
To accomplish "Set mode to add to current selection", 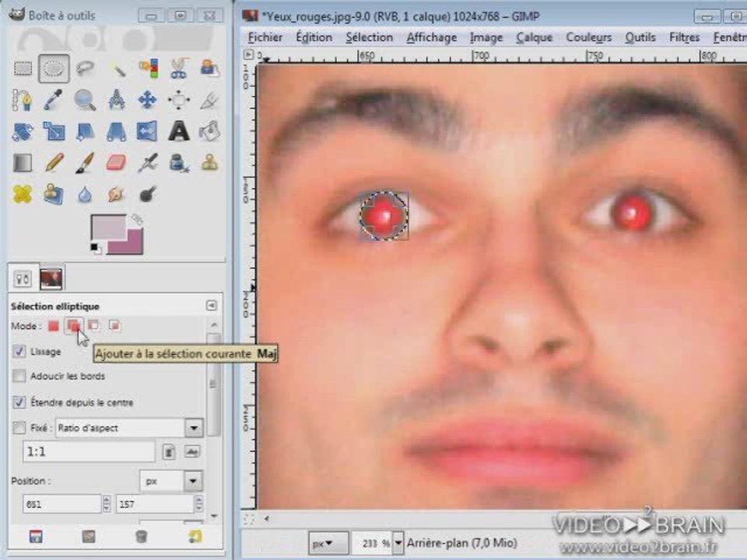I will click(x=74, y=326).
